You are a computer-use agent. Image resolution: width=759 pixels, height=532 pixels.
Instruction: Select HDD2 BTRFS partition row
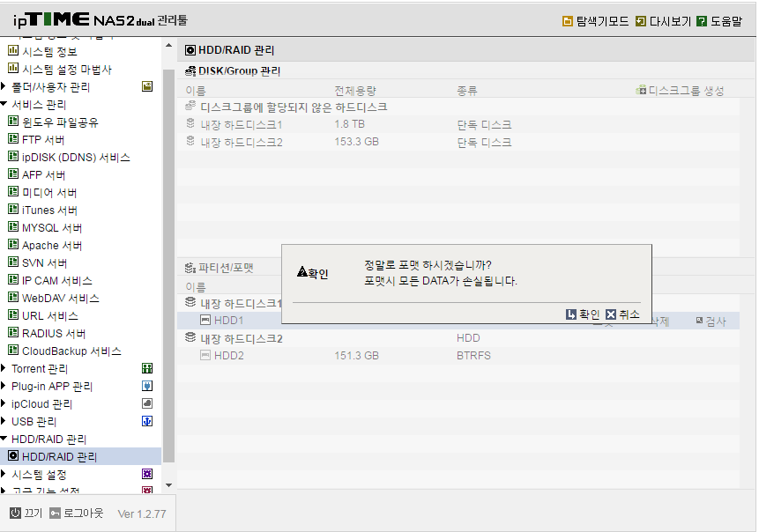point(458,356)
